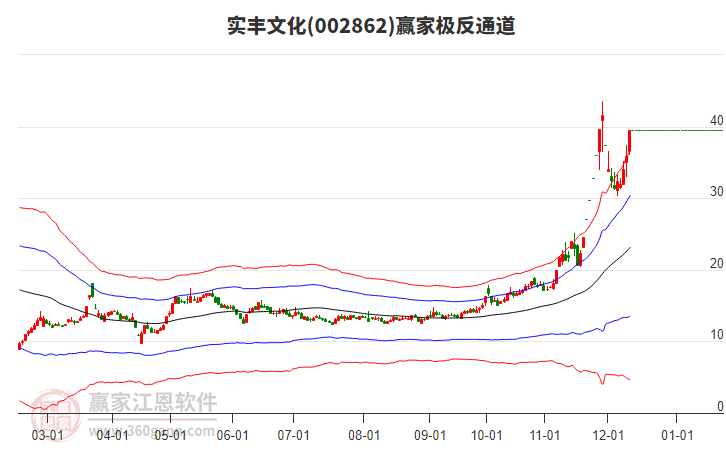Select the 08-01 date label

coord(364,436)
